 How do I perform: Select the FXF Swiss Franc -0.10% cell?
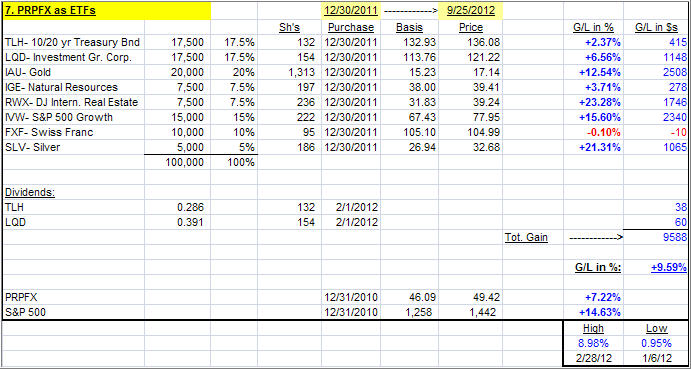click(593, 132)
